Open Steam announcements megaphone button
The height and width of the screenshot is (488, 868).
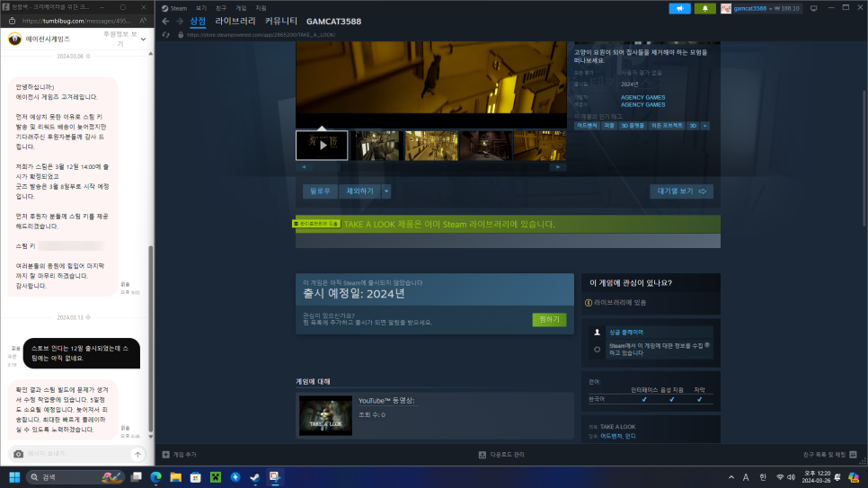point(679,8)
